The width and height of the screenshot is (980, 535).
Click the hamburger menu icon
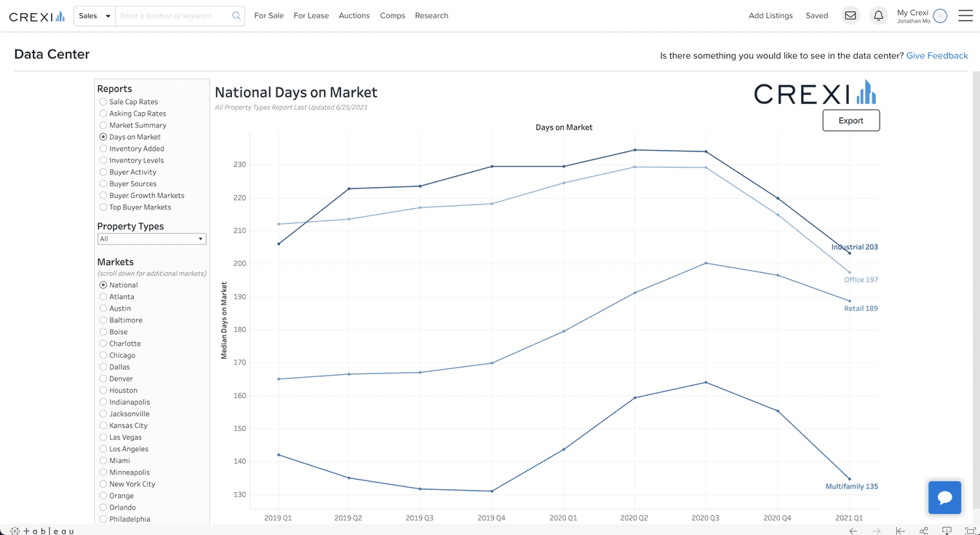click(x=965, y=15)
